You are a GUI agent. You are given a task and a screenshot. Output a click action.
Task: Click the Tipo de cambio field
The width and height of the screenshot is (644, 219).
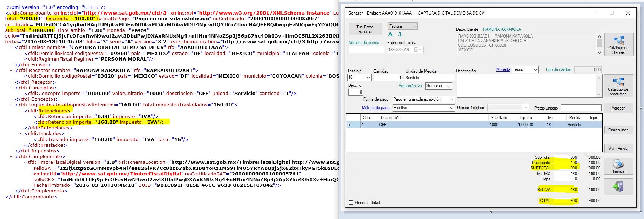(x=588, y=69)
